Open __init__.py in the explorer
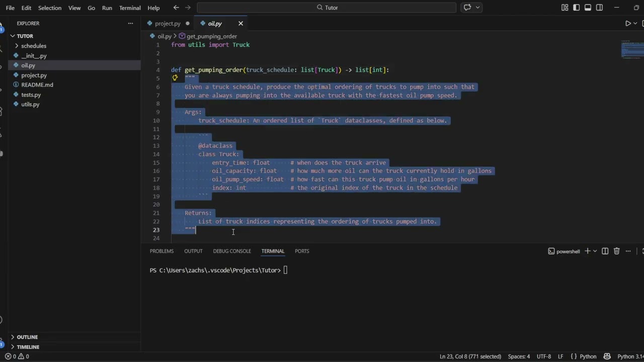Screen dimensions: 644x362 tap(34, 56)
